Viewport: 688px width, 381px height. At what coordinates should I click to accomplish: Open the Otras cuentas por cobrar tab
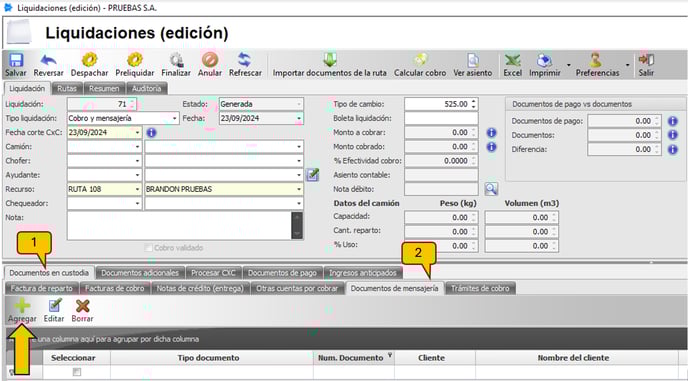[297, 288]
